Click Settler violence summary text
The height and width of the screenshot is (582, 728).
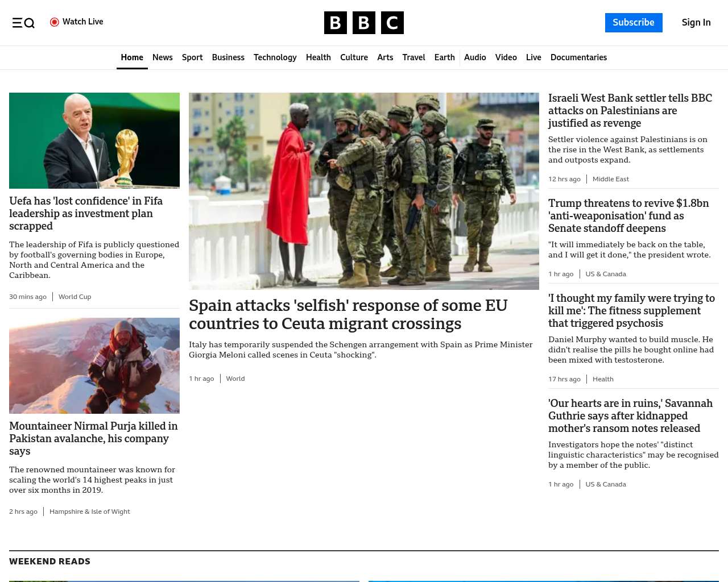(628, 149)
